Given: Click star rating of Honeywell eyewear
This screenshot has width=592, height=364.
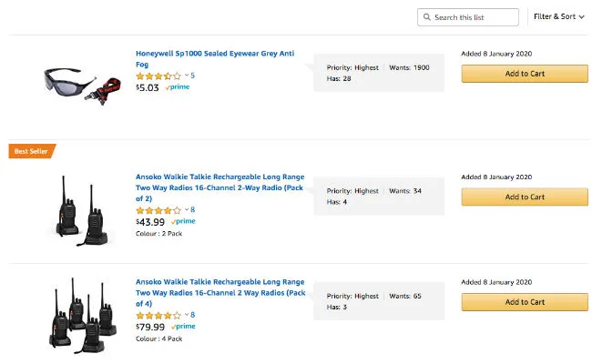Looking at the screenshot, I should click(x=158, y=76).
